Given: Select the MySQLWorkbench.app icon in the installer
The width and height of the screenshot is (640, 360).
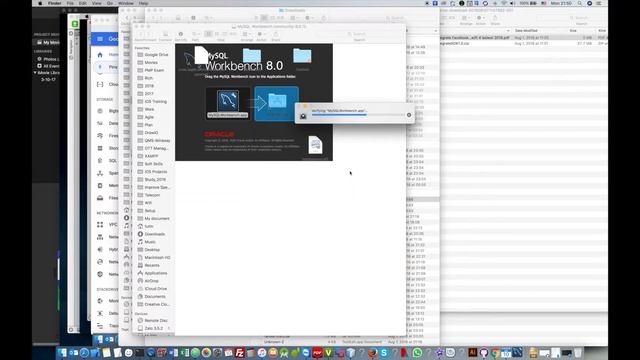Looking at the screenshot, I should pyautogui.click(x=228, y=101).
